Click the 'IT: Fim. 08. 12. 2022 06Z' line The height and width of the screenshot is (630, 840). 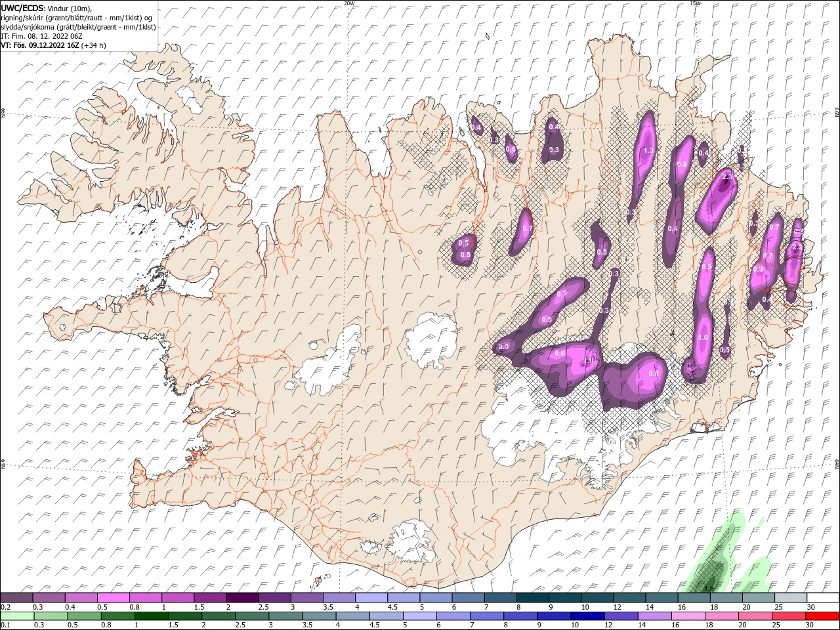41,36
